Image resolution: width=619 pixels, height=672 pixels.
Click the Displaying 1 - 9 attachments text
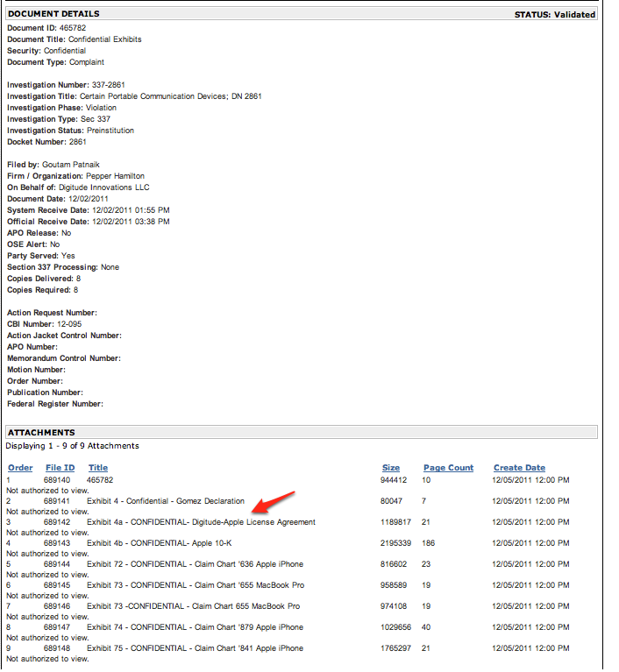point(72,446)
